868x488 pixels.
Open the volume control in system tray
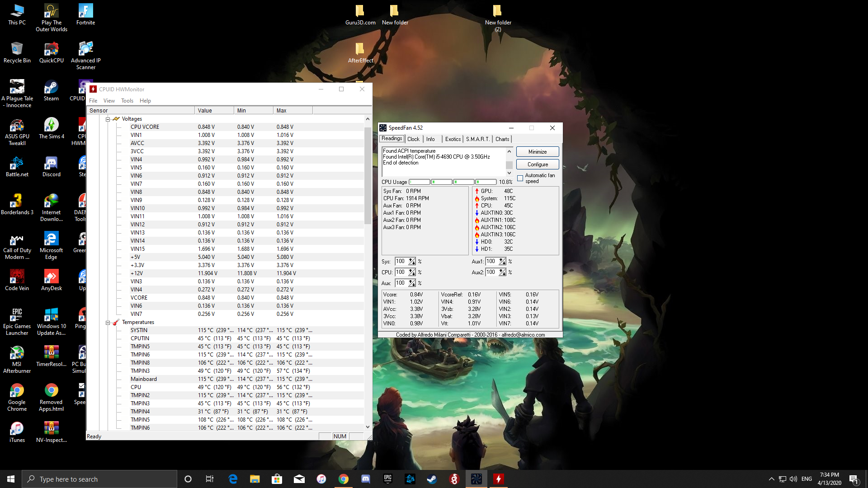click(x=793, y=479)
